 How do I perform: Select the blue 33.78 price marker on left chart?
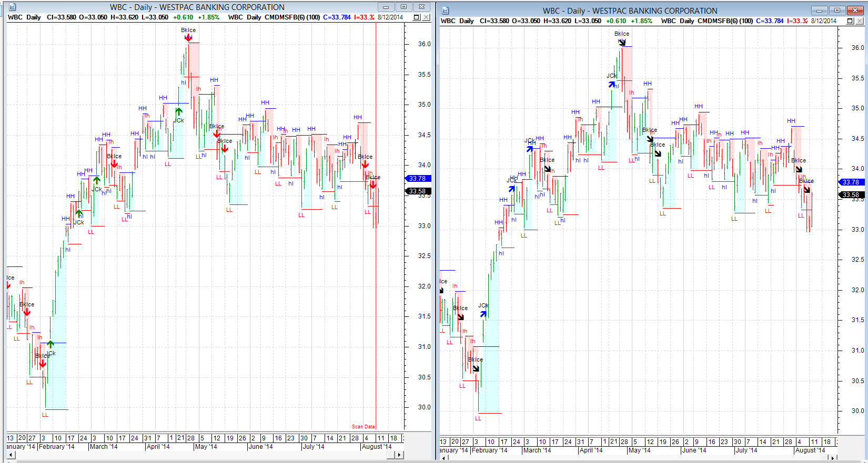(x=418, y=179)
